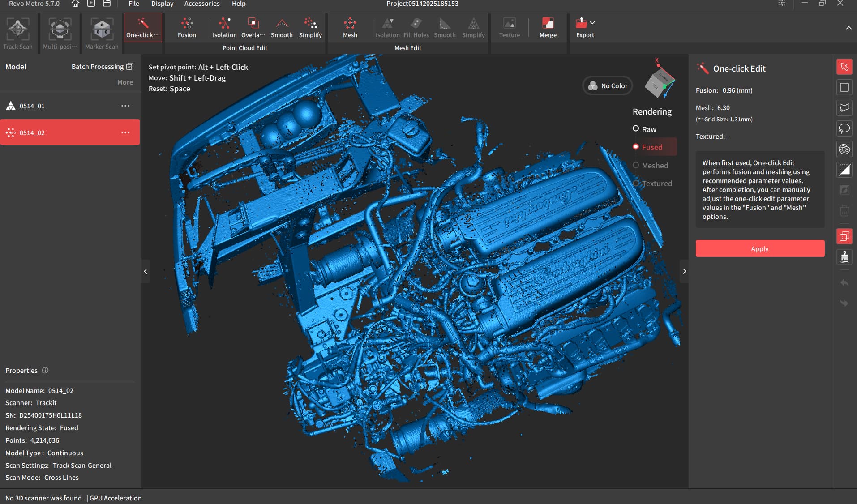The height and width of the screenshot is (504, 857).
Task: Select model 0514_02 in list
Action: pos(69,132)
